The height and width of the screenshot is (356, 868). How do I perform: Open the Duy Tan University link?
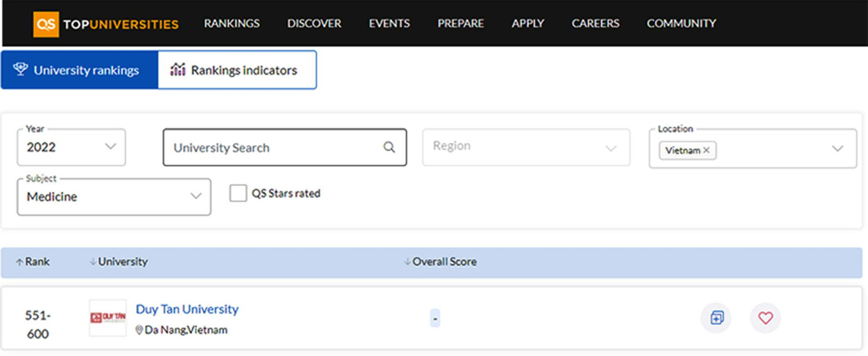tap(187, 309)
